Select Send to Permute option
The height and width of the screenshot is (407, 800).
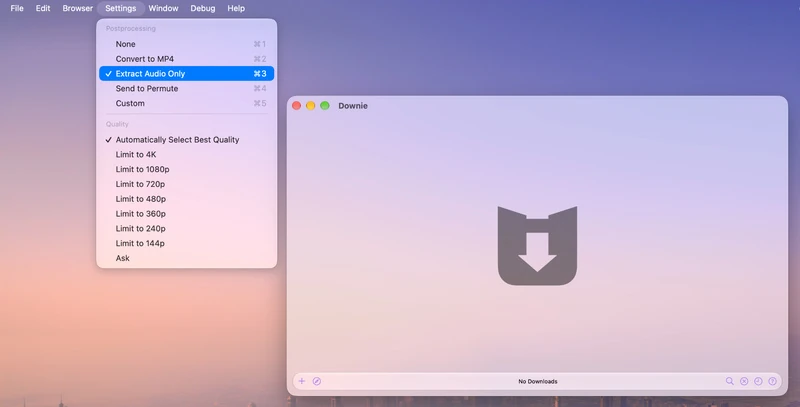pos(186,88)
